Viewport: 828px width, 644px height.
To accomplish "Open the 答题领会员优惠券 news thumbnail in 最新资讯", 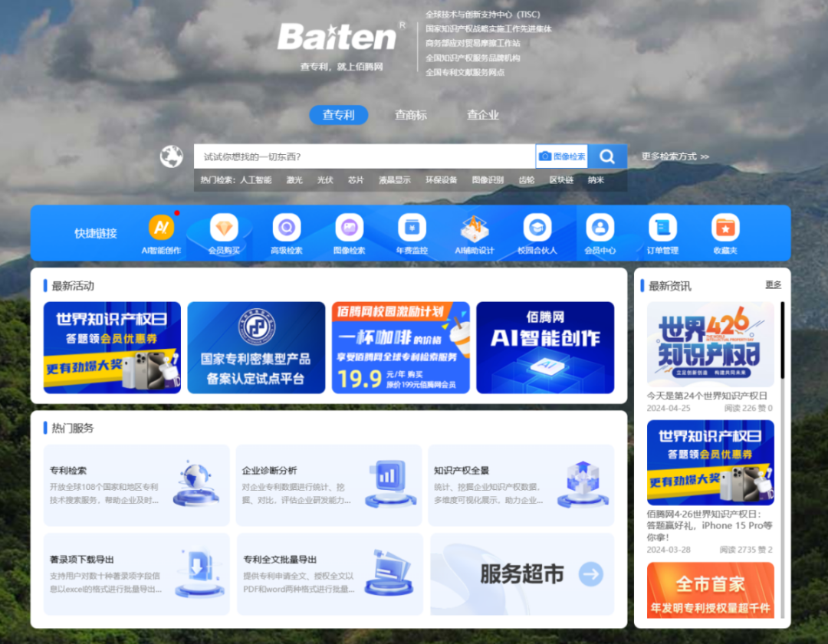I will (710, 463).
